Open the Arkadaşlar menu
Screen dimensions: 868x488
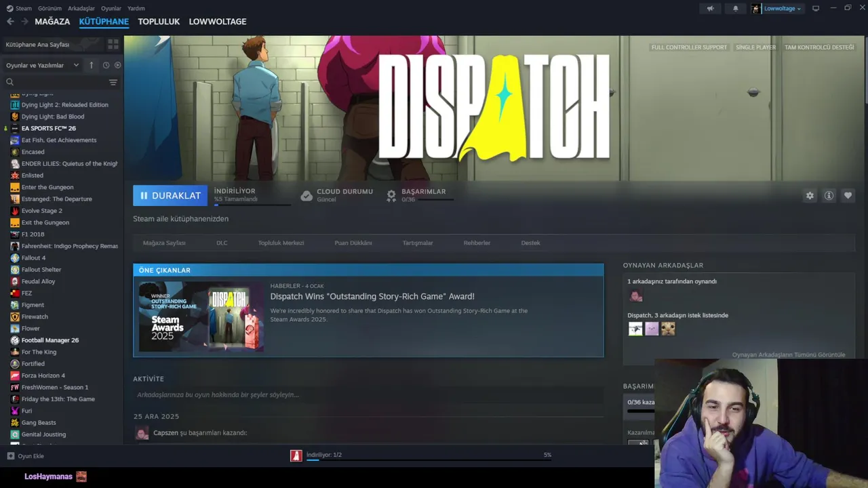(x=81, y=9)
